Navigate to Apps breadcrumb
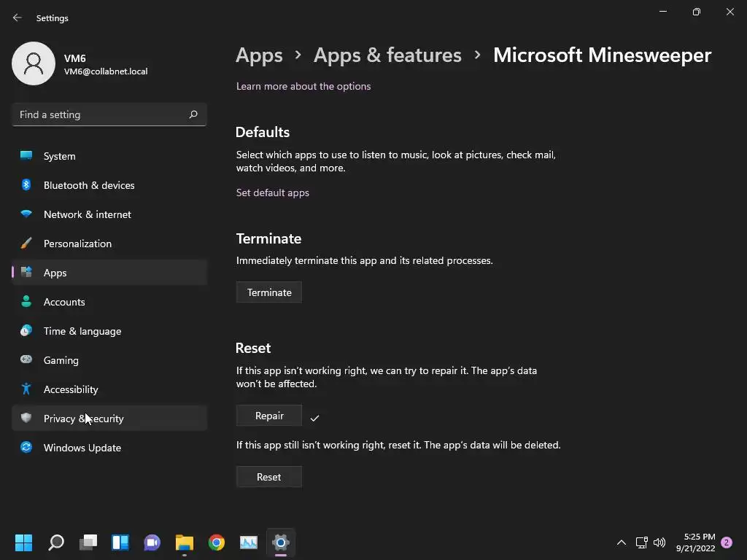The height and width of the screenshot is (560, 747). 259,55
